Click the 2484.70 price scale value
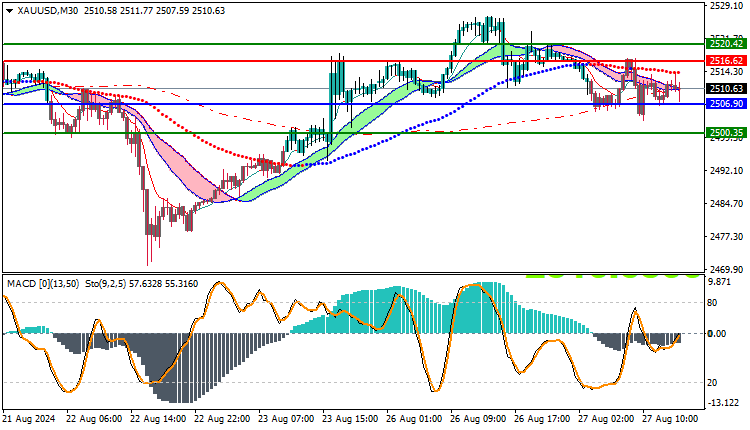 tap(727, 204)
